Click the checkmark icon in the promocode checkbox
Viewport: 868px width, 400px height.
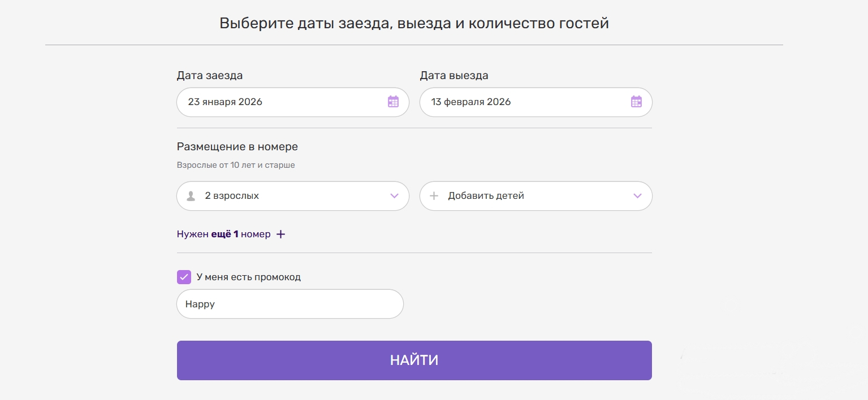point(184,277)
